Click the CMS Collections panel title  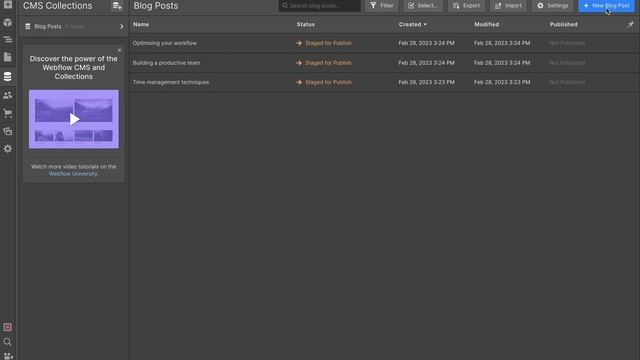58,6
